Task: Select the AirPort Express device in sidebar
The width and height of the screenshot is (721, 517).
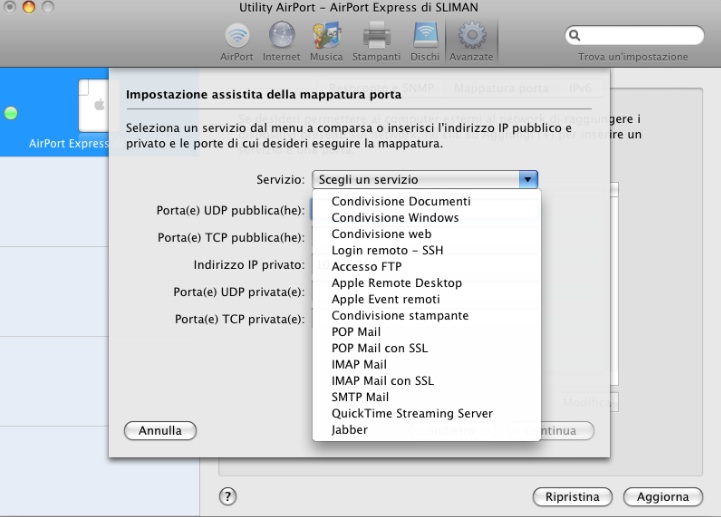Action: coord(54,113)
